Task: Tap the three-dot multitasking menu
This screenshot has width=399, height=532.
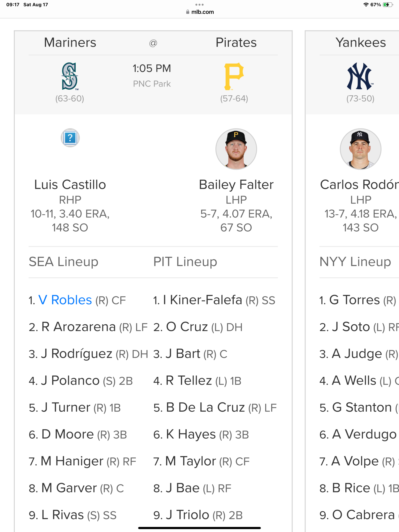Action: point(199,4)
